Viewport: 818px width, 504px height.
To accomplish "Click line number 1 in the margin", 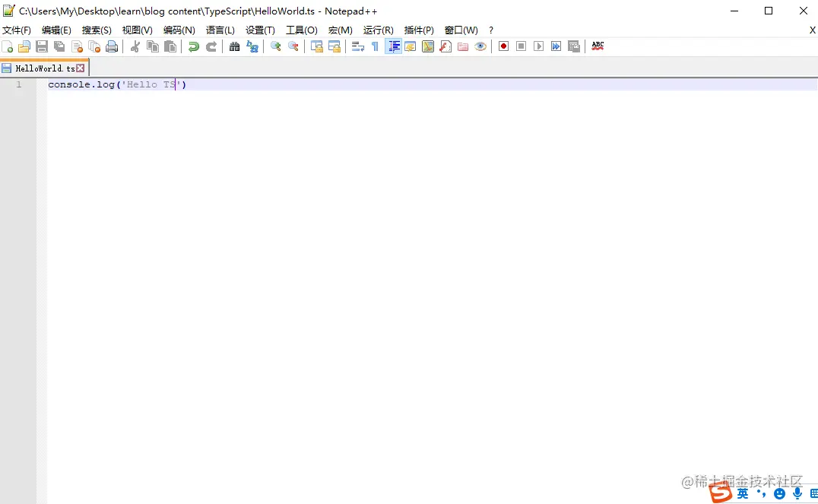I will pyautogui.click(x=19, y=84).
